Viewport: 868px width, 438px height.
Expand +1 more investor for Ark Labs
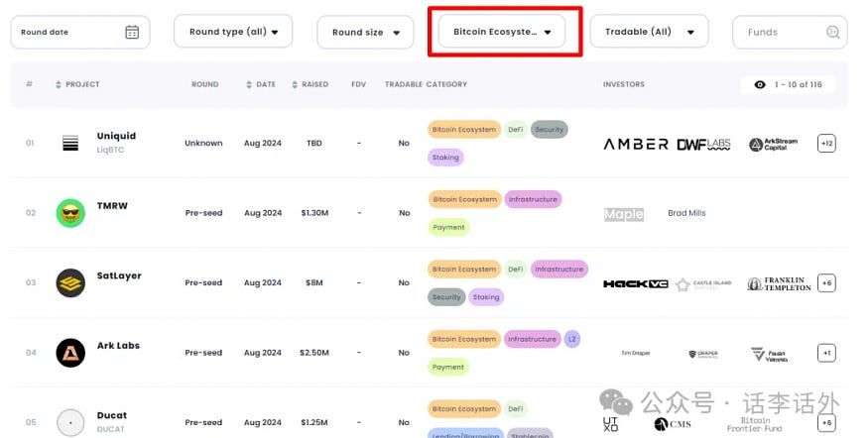pyautogui.click(x=826, y=353)
